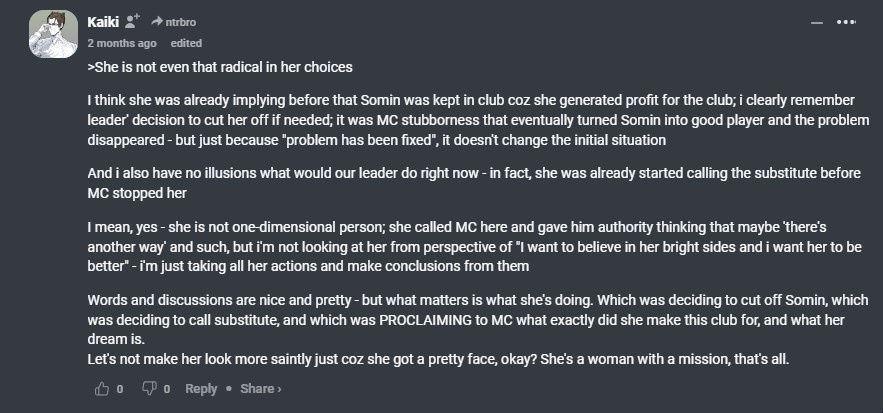Click the upvote thumbs-up icon

click(x=101, y=389)
